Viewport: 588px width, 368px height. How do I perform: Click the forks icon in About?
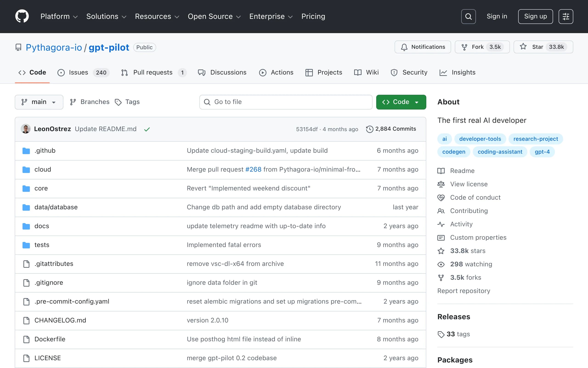(441, 278)
